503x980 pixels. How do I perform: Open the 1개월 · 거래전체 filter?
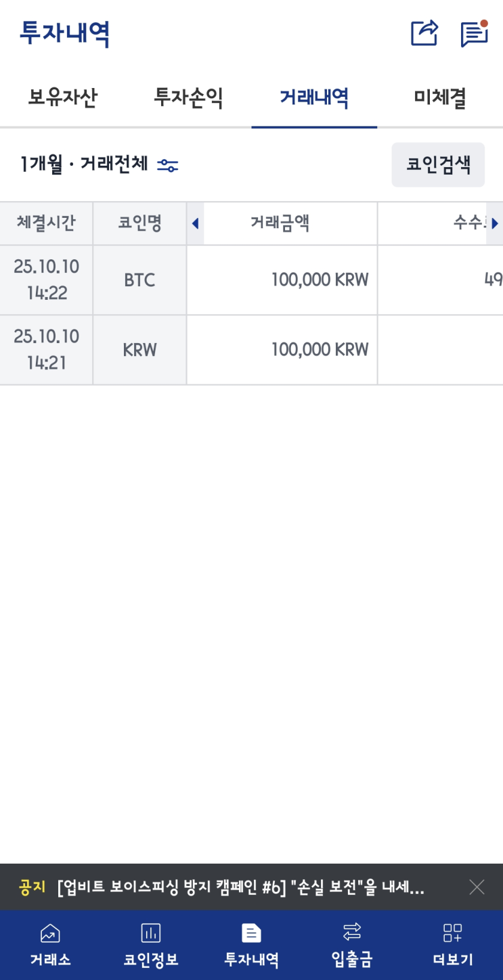pos(84,164)
